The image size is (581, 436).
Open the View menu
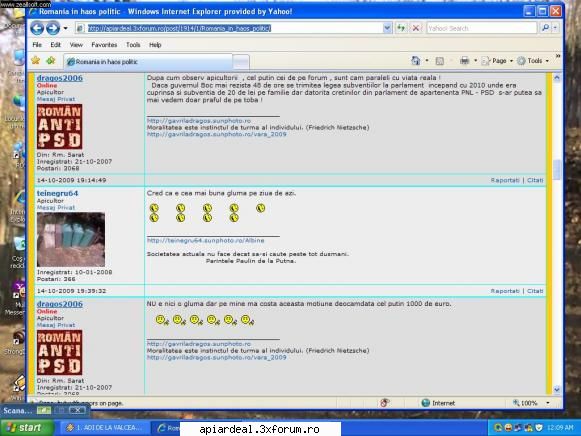(x=76, y=45)
